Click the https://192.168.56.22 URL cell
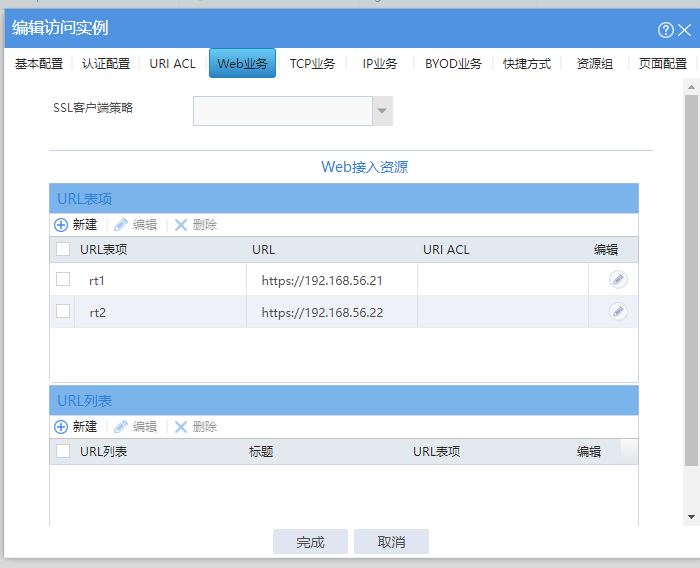Viewport: 700px width, 568px height. (x=332, y=312)
